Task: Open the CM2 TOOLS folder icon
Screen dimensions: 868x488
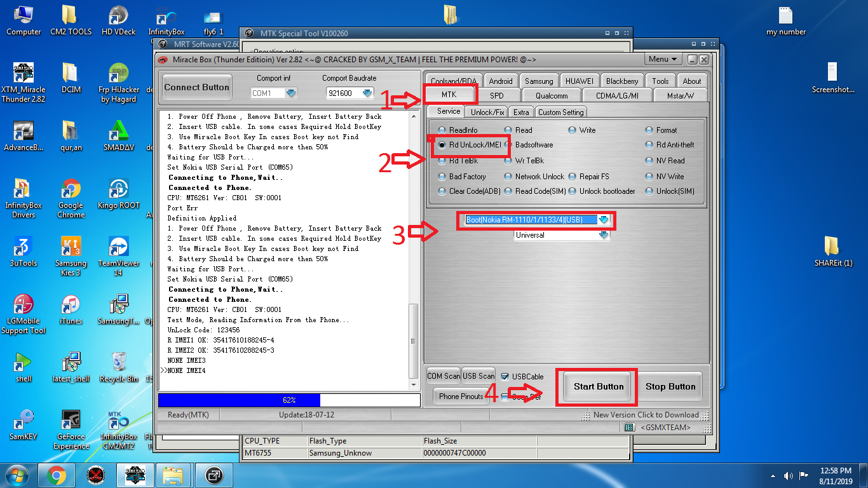Action: [x=71, y=20]
